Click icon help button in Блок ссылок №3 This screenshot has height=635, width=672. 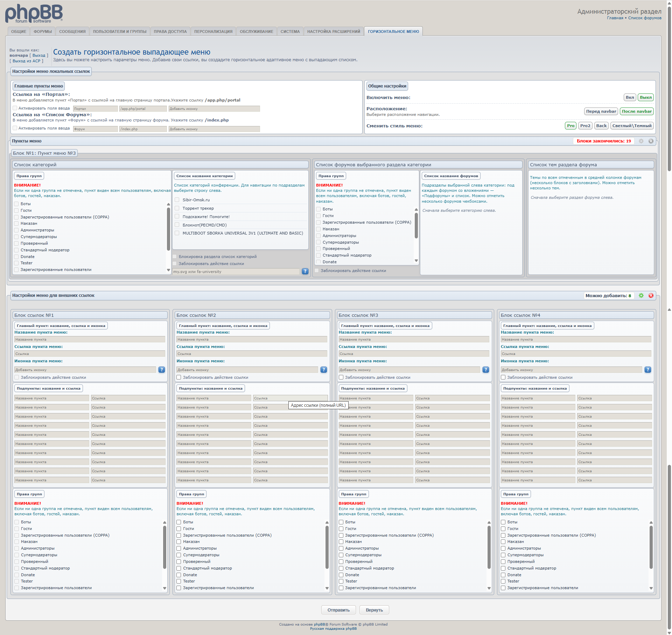(x=485, y=370)
